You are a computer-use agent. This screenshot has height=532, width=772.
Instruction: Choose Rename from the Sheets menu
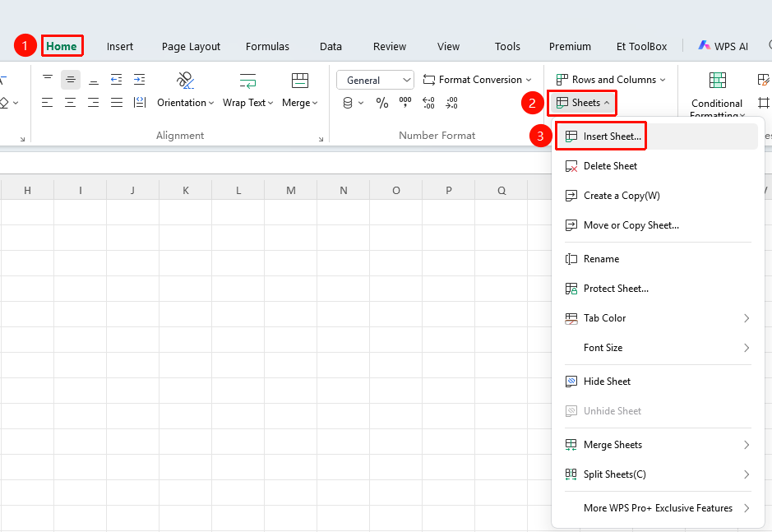[x=656, y=259]
